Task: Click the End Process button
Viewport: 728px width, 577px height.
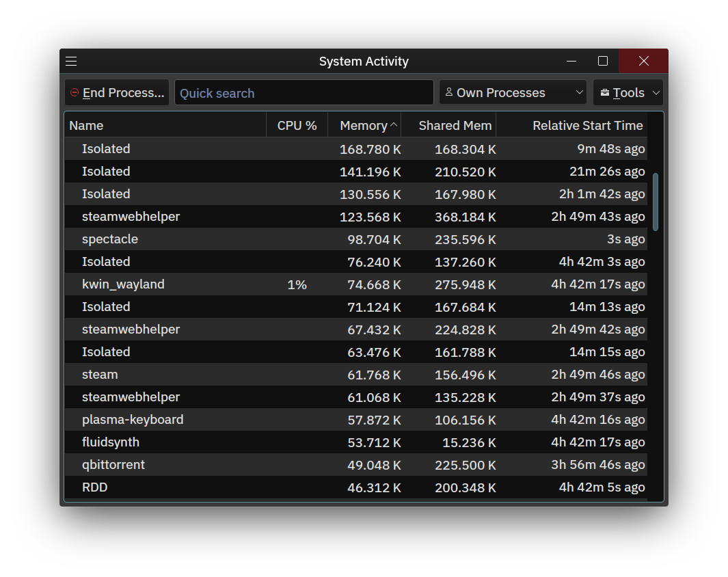Action: 117,93
